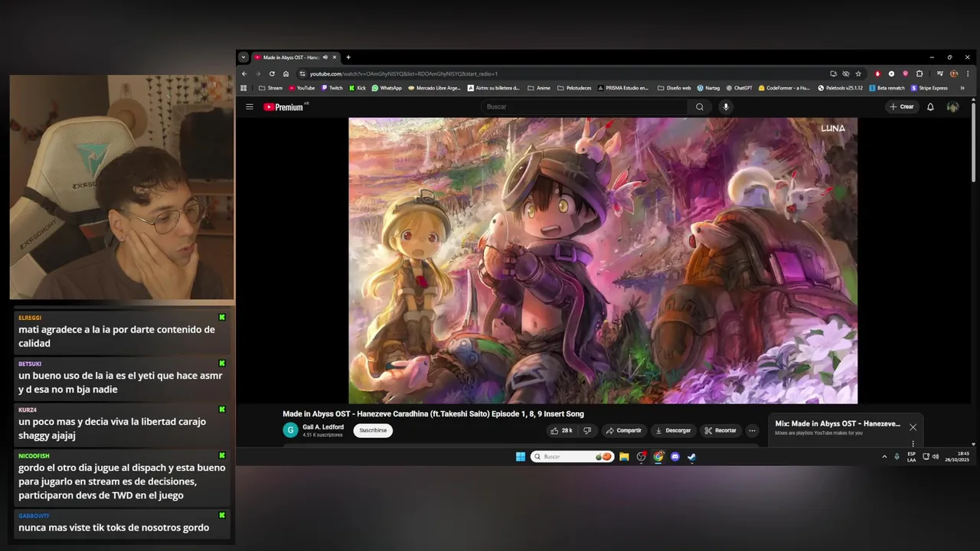This screenshot has height=551, width=980.
Task: Focus the YouTube Buscar search field
Action: point(584,107)
